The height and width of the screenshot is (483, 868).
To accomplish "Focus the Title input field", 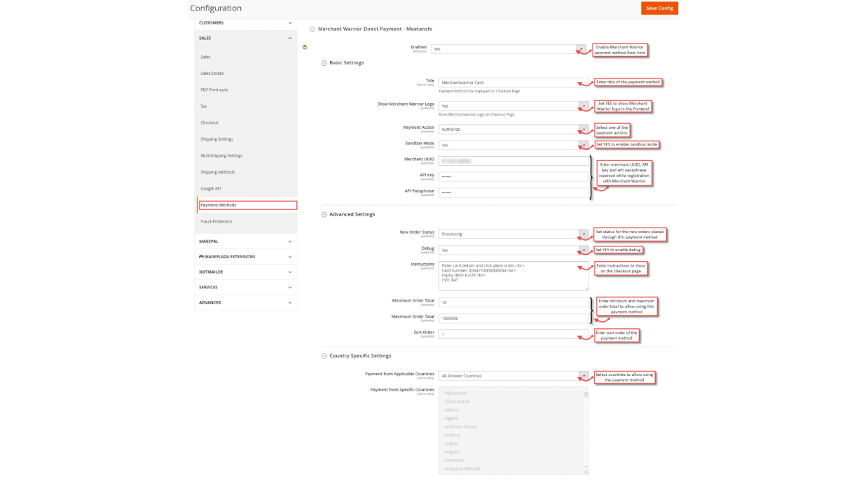I will coord(514,83).
